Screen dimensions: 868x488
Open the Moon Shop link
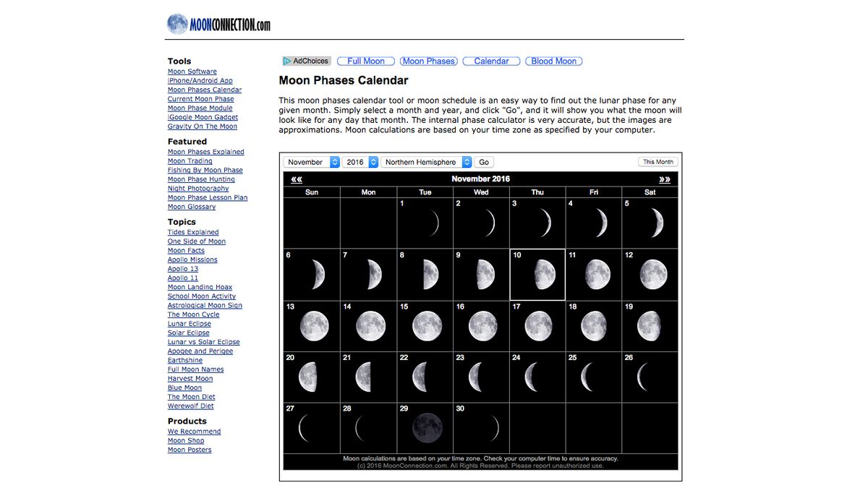(x=186, y=441)
